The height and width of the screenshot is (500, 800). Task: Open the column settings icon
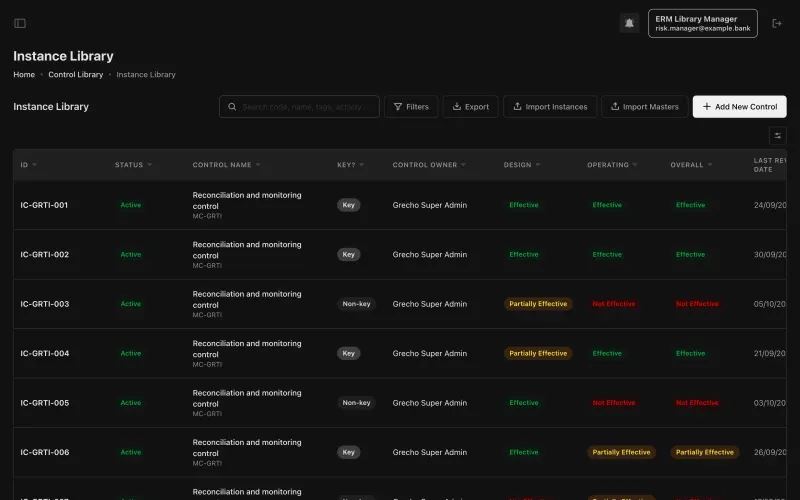pyautogui.click(x=777, y=136)
